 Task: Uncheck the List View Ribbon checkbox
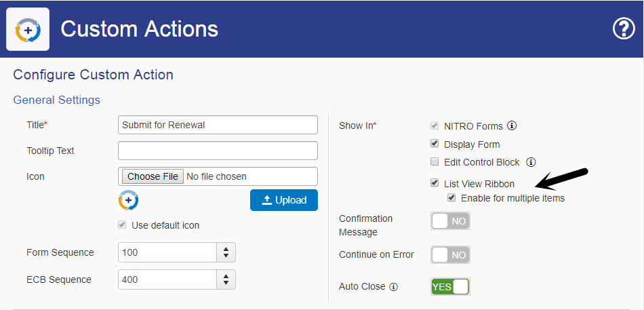click(x=435, y=183)
